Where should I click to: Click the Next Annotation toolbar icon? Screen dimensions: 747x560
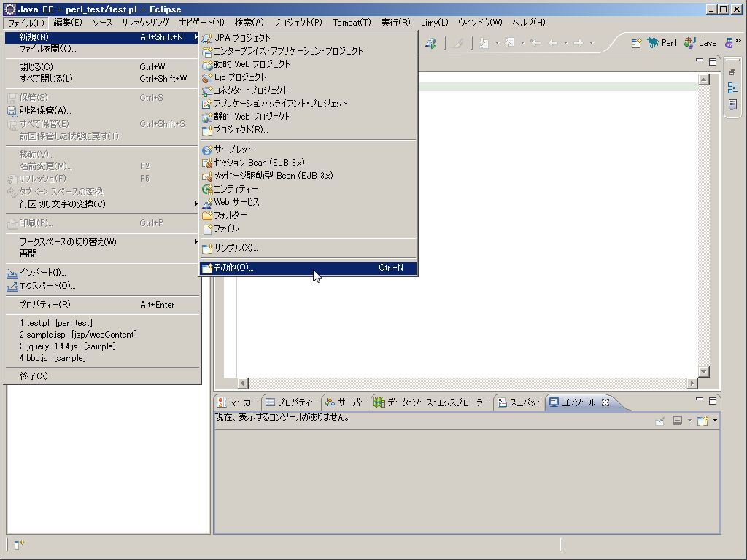(x=484, y=43)
